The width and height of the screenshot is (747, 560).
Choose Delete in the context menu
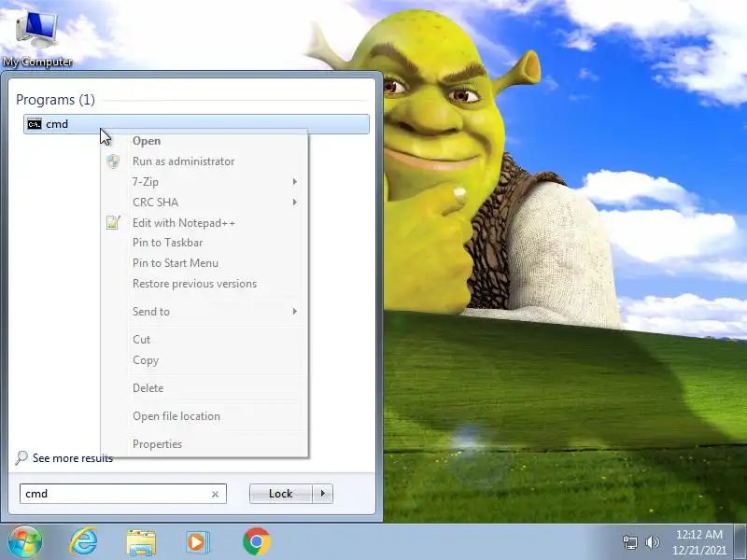(x=204, y=388)
